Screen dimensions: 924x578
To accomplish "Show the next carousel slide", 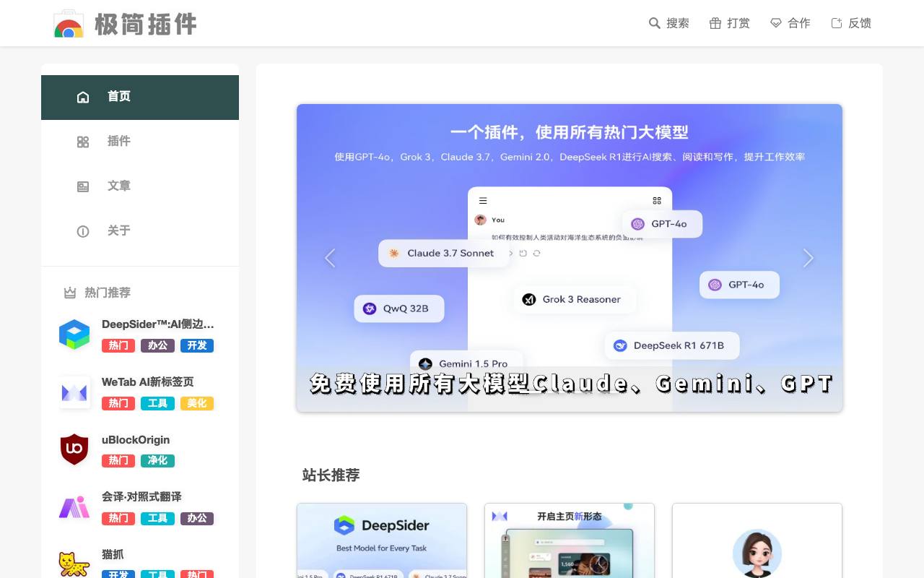I will tap(808, 258).
